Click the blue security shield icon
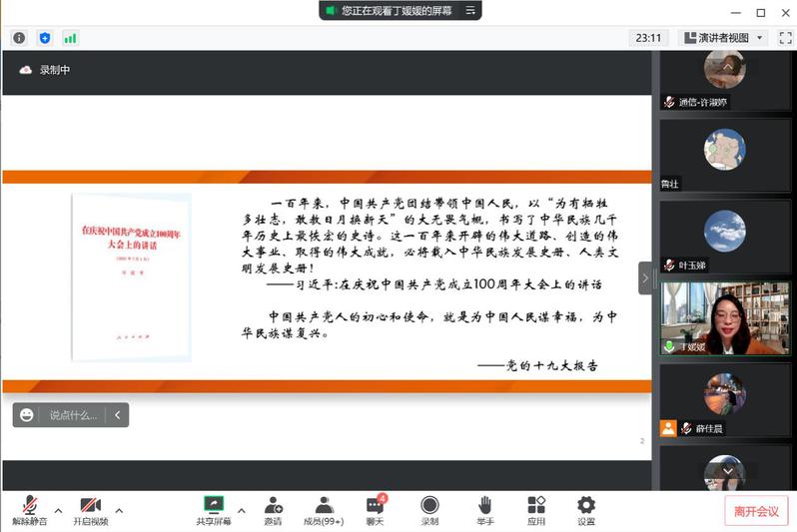The height and width of the screenshot is (532, 797). coord(44,38)
